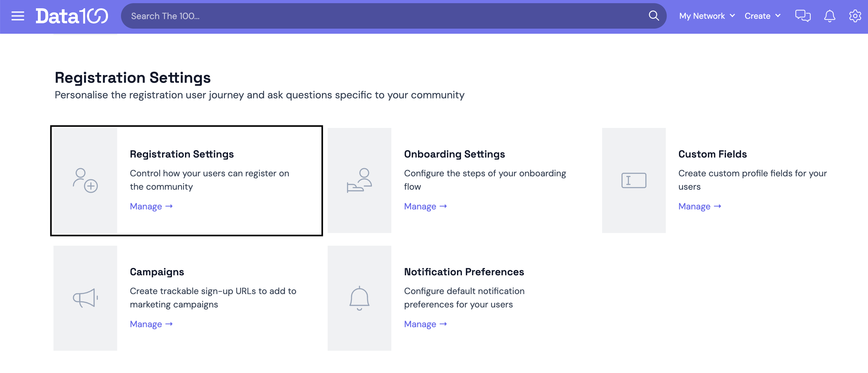
Task: Click the Onboarding Settings card icon
Action: [x=359, y=180]
